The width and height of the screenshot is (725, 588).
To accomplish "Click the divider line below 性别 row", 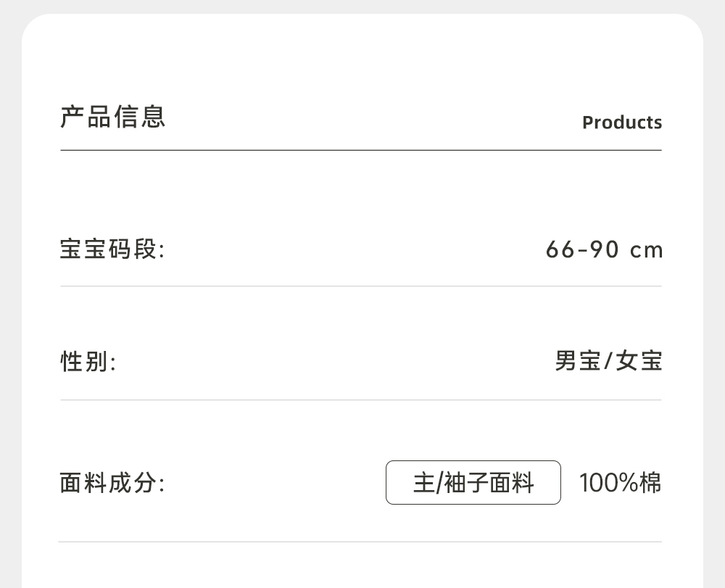I will pos(360,400).
